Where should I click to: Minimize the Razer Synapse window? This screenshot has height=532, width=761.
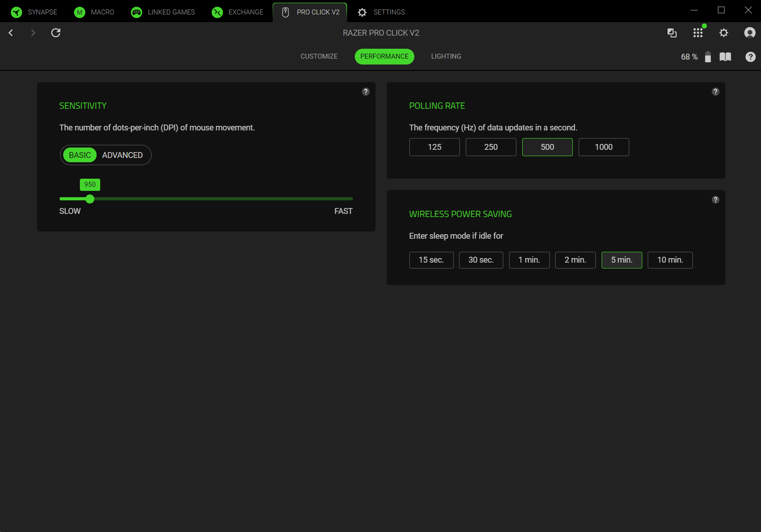pos(694,10)
